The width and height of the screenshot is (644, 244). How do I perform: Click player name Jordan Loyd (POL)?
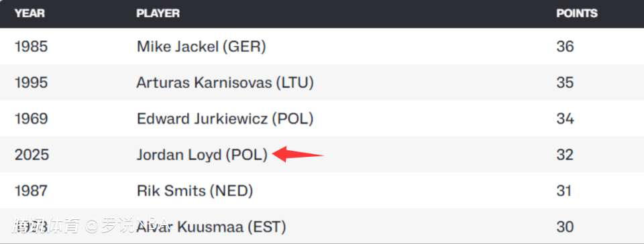tap(202, 155)
